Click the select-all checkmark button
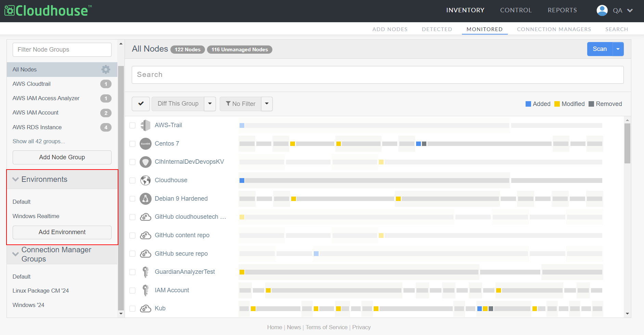 click(x=141, y=104)
